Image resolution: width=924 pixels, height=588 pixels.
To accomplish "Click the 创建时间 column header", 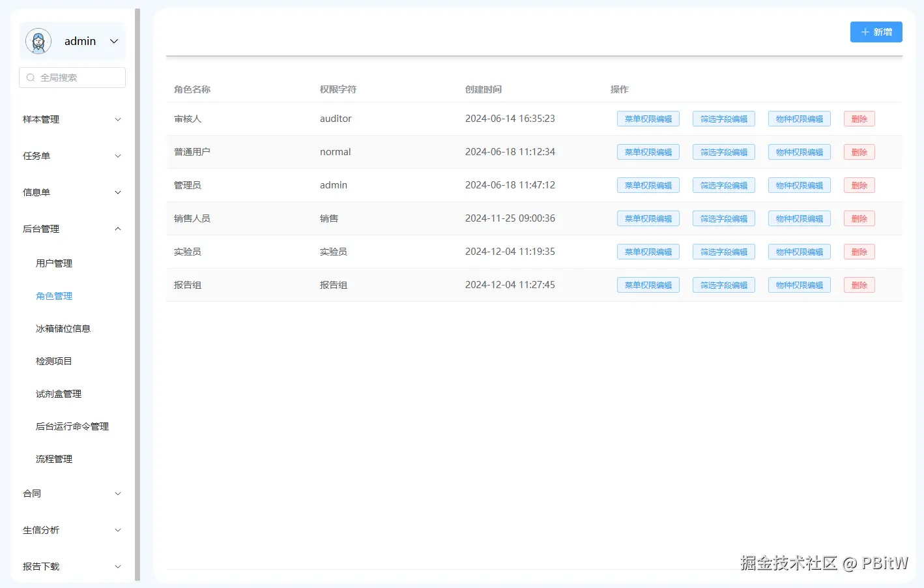I will [484, 89].
